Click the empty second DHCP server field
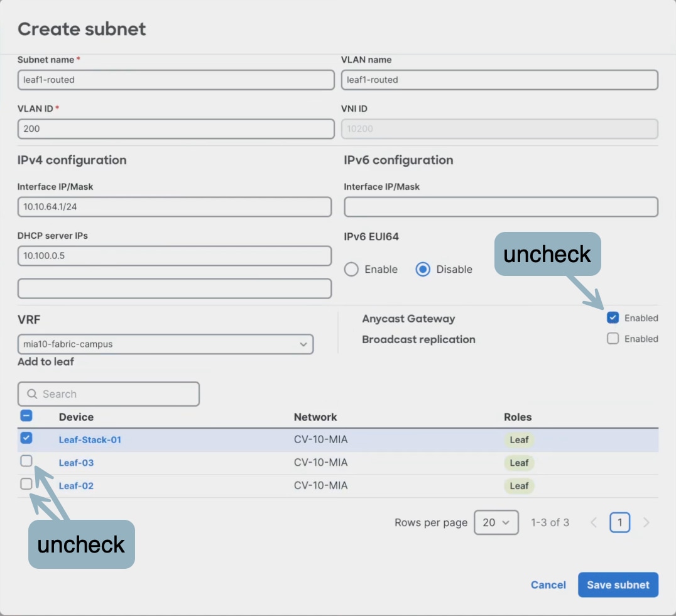The width and height of the screenshot is (676, 616). pos(175,288)
